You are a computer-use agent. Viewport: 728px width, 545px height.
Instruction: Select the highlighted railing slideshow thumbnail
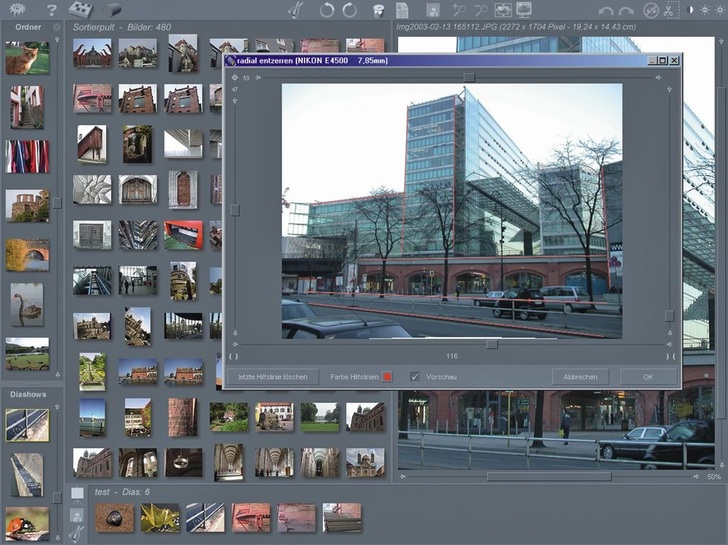[27, 425]
